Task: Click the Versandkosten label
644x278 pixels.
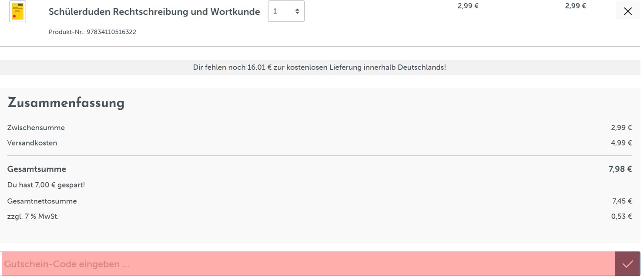Action: click(32, 143)
